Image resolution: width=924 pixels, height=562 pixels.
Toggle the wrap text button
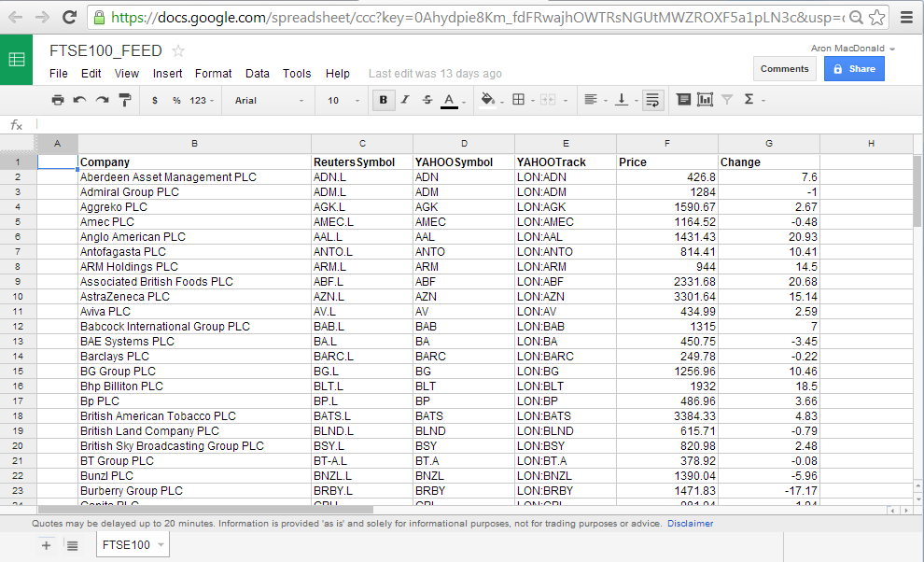coord(652,100)
